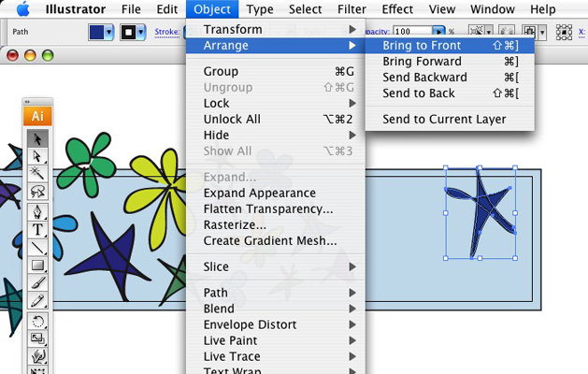Screen dimensions: 588x374
Task: Open the opacity slider popup arrow
Action: point(438,32)
